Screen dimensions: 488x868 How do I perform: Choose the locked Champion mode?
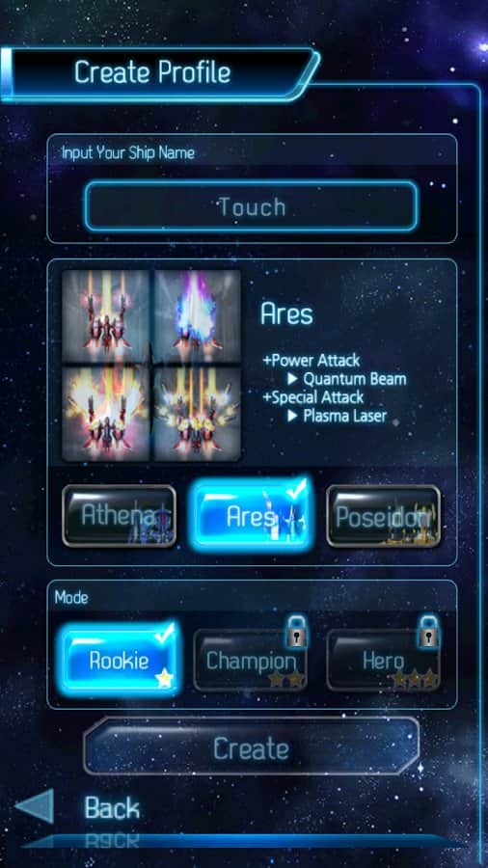coord(250,661)
